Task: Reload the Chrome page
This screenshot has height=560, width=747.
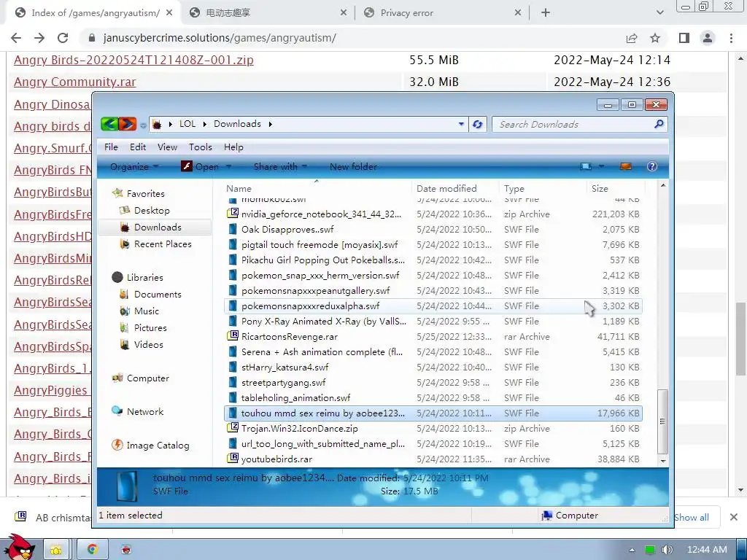Action: [x=63, y=38]
